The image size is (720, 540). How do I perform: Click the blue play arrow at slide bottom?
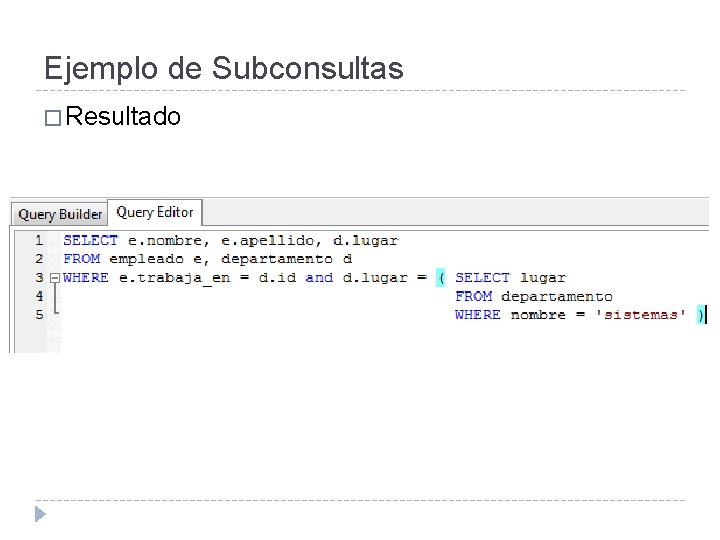point(40,514)
